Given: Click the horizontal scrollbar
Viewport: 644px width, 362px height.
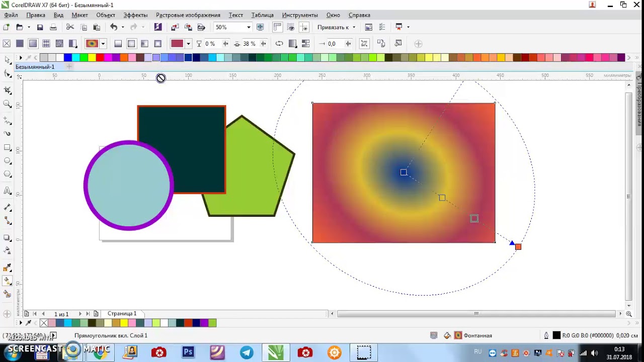Looking at the screenshot, I should 476,314.
